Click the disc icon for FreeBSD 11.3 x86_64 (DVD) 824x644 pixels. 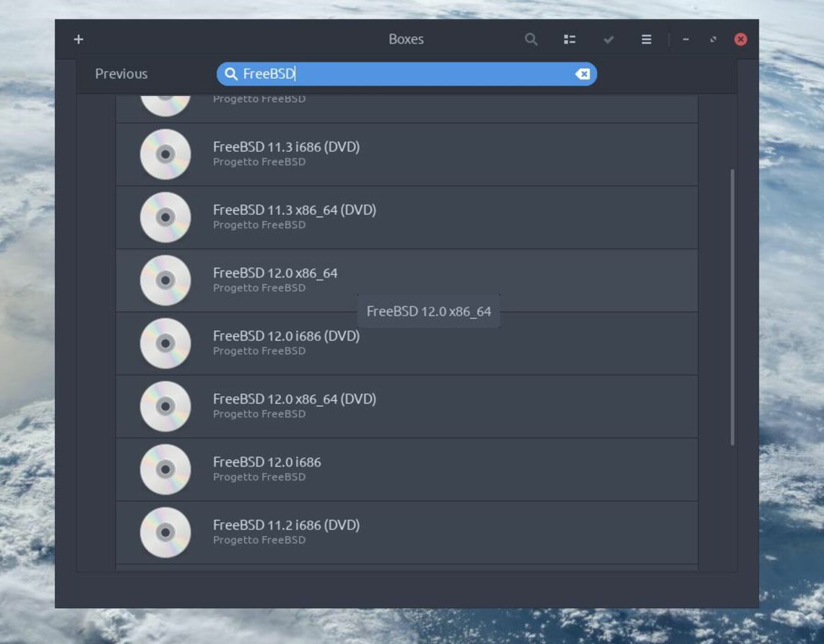click(x=165, y=216)
